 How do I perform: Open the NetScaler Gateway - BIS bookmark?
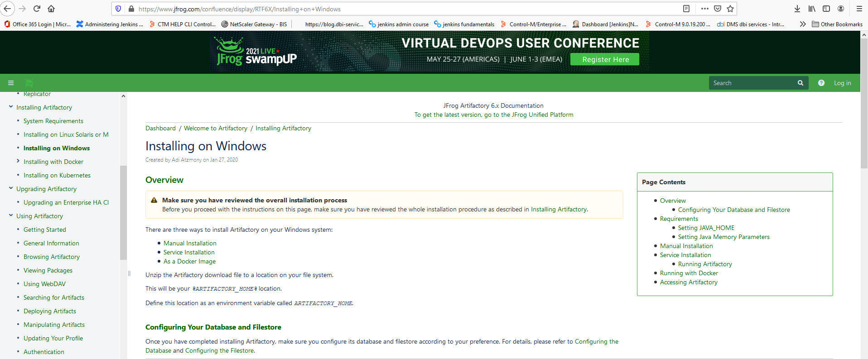click(254, 24)
